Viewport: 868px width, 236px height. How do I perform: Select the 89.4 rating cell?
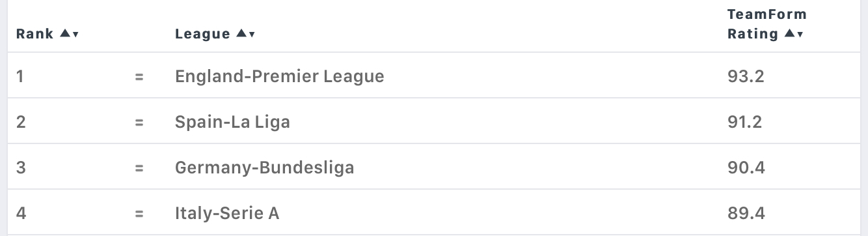(x=746, y=213)
